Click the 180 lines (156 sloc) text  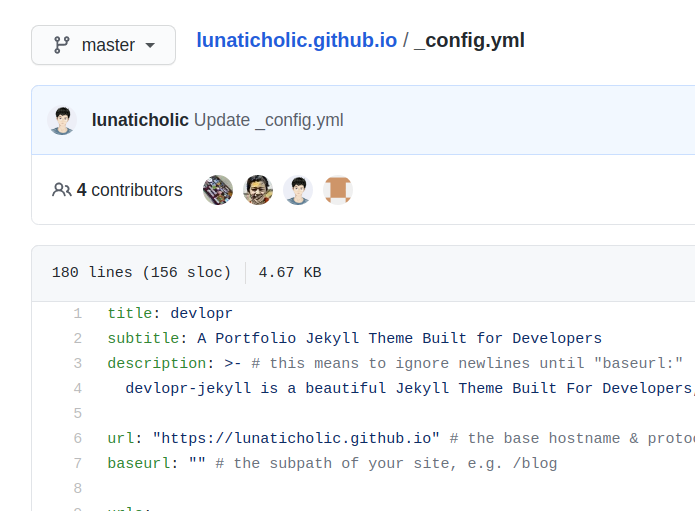(x=141, y=272)
